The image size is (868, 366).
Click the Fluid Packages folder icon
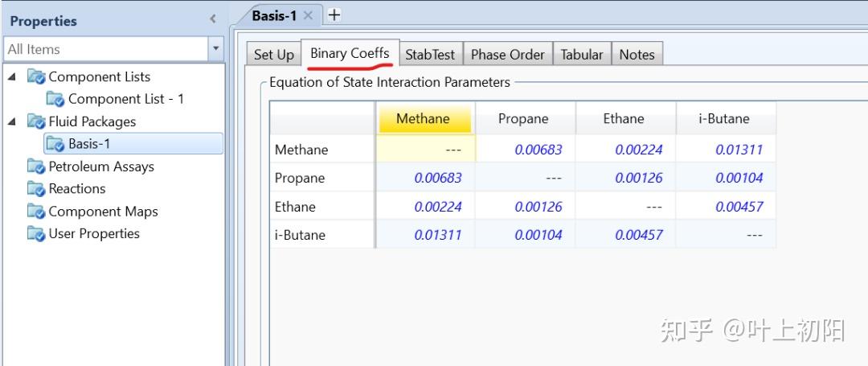37,121
